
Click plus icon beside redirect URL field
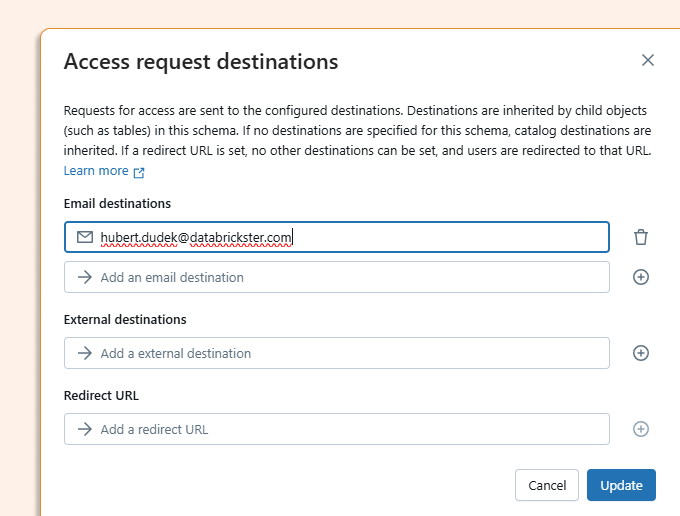point(641,429)
